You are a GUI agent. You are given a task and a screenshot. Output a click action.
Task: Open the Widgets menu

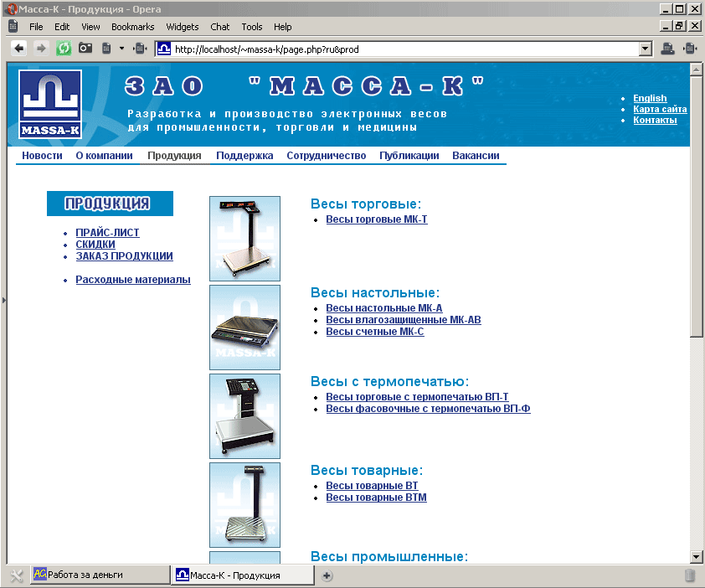pos(182,27)
